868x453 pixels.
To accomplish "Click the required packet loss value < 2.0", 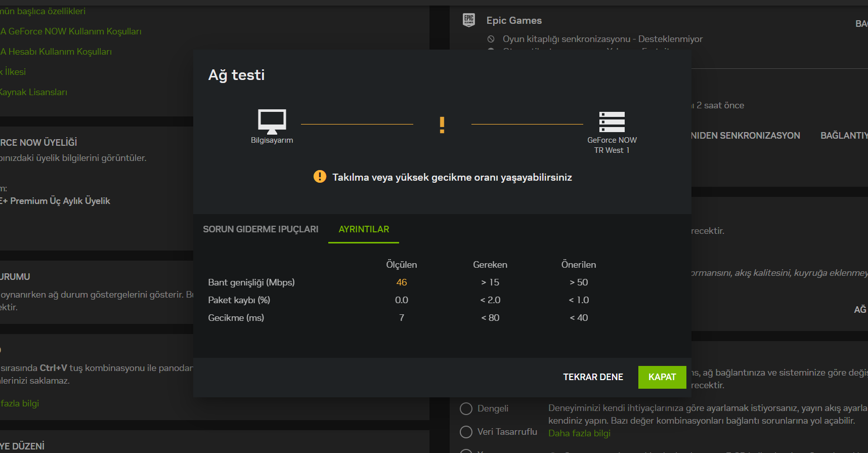I will (490, 300).
